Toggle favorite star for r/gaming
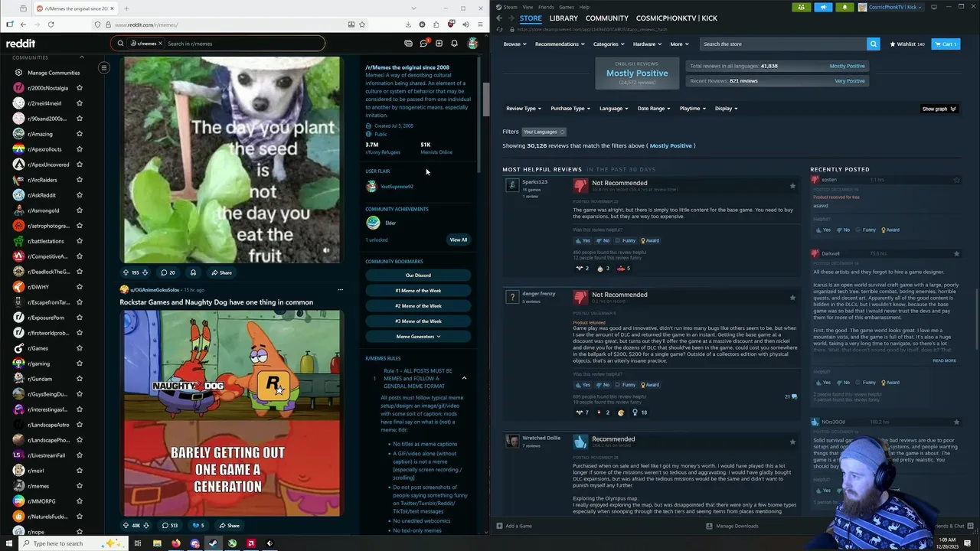The image size is (980, 551). point(79,364)
